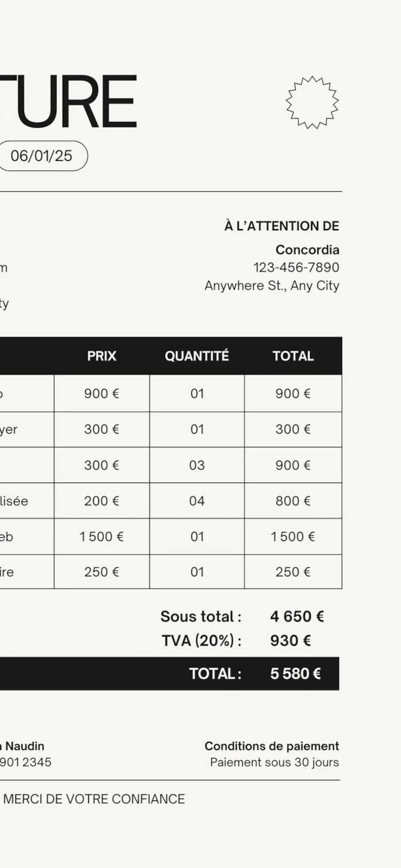Click the MERCI DE VOTRE CONFIANCE footer
Screen dimensions: 401x868
click(x=94, y=799)
